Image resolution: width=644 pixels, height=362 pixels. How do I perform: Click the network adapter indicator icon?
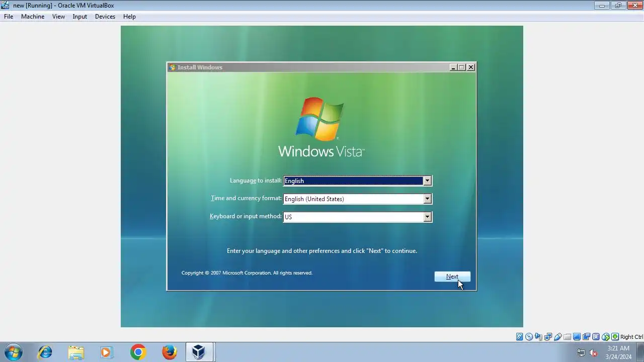coord(548,337)
